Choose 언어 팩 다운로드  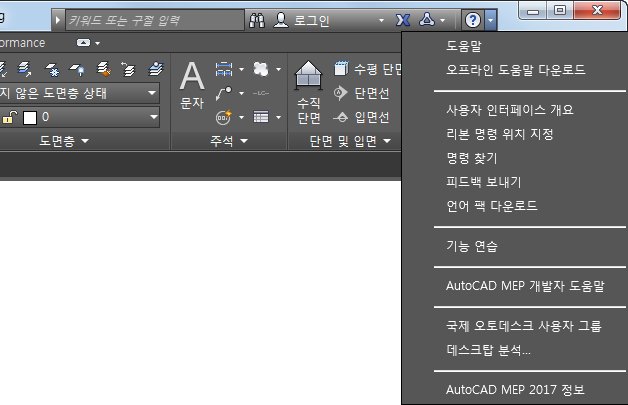pos(491,206)
